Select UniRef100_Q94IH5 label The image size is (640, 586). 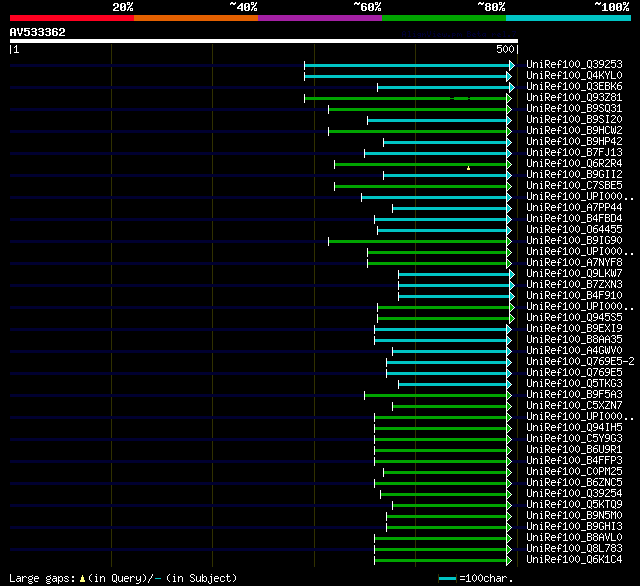(x=574, y=428)
